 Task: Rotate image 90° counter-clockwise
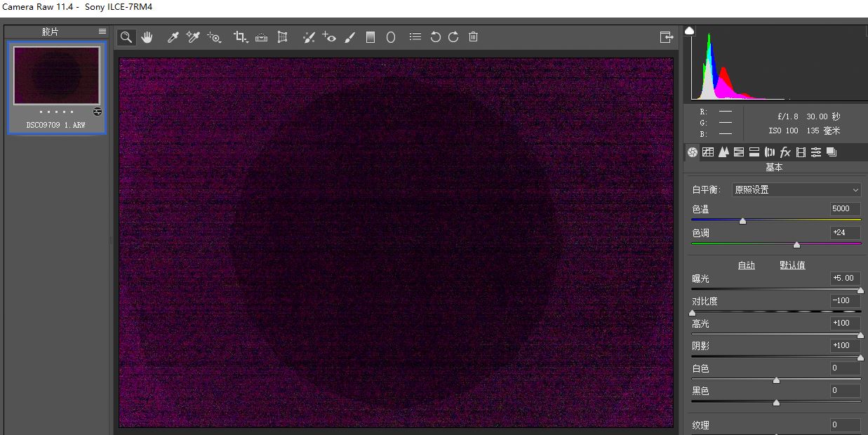click(x=435, y=36)
